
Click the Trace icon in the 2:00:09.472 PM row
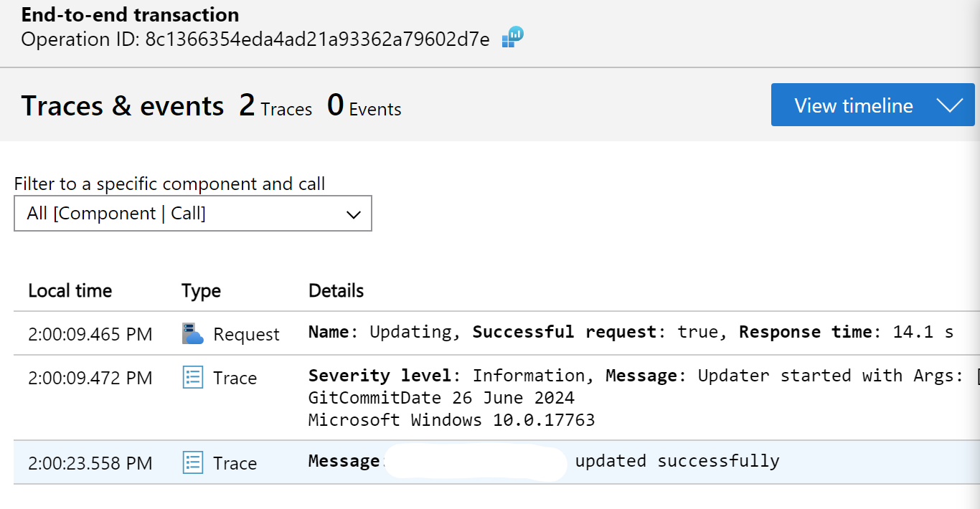193,378
